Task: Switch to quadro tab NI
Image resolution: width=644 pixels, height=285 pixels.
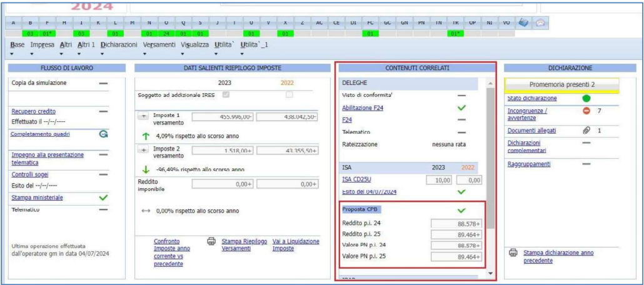Action: 489,23
